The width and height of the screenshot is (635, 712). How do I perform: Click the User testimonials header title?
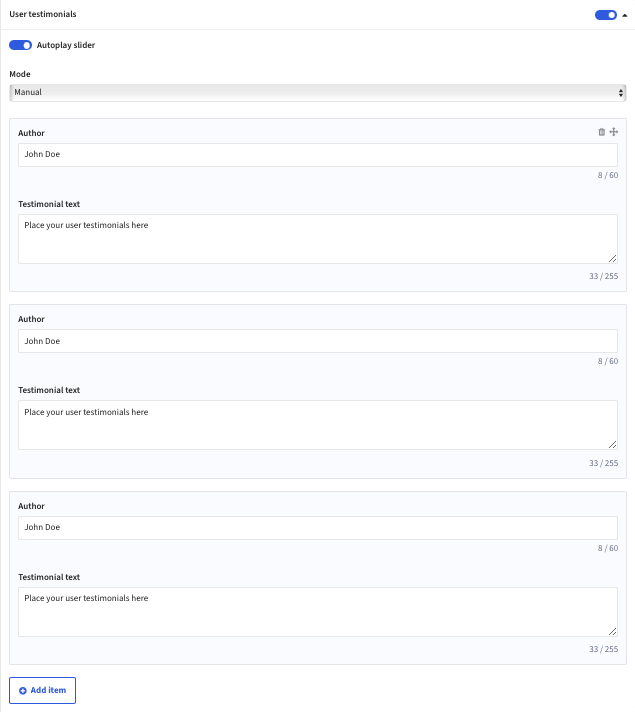tap(43, 14)
